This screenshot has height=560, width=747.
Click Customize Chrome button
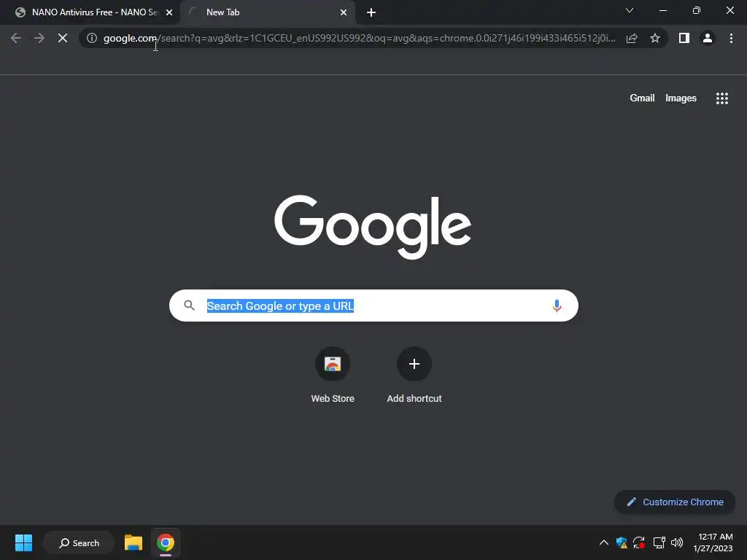[675, 502]
